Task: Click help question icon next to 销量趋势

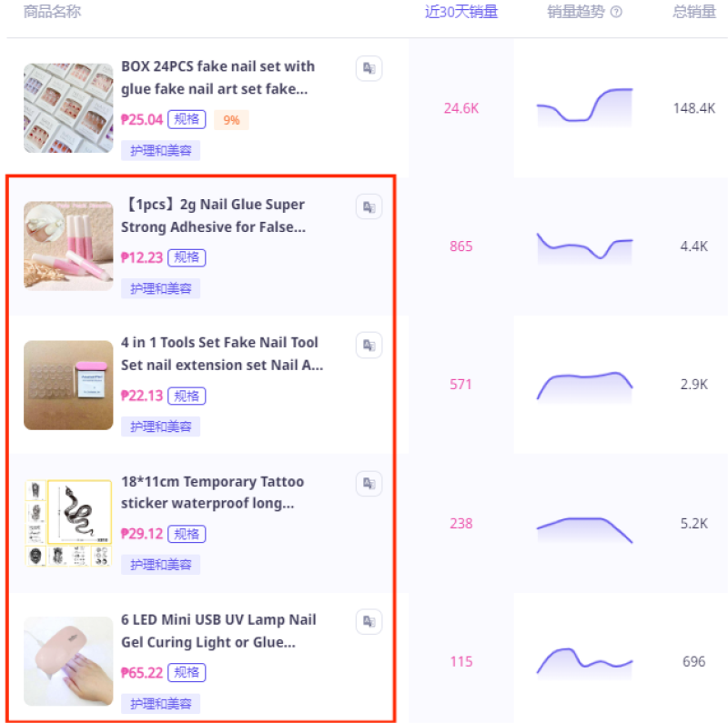Action: pos(616,12)
